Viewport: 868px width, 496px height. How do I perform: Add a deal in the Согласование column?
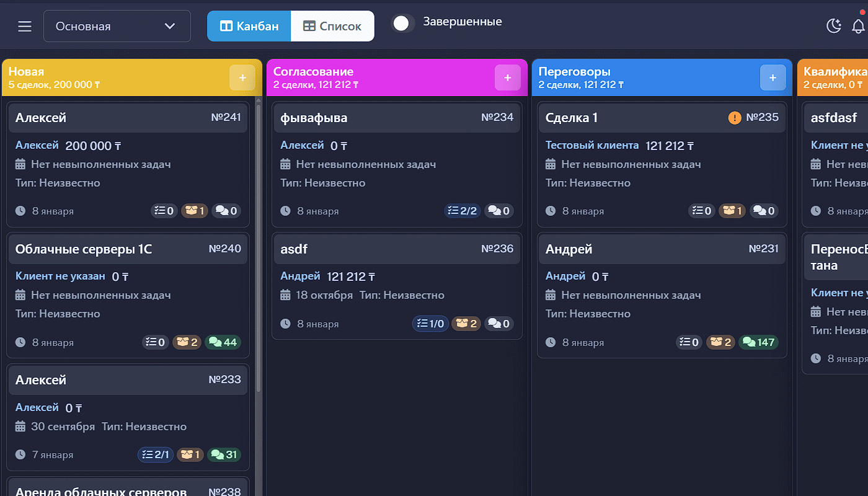pyautogui.click(x=507, y=78)
